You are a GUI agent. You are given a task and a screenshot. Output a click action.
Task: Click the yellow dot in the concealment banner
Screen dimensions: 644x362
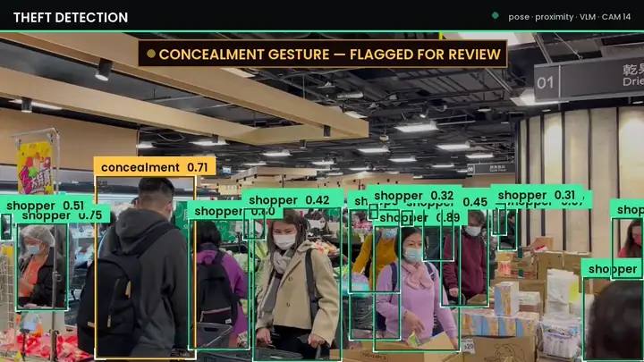pyautogui.click(x=151, y=54)
